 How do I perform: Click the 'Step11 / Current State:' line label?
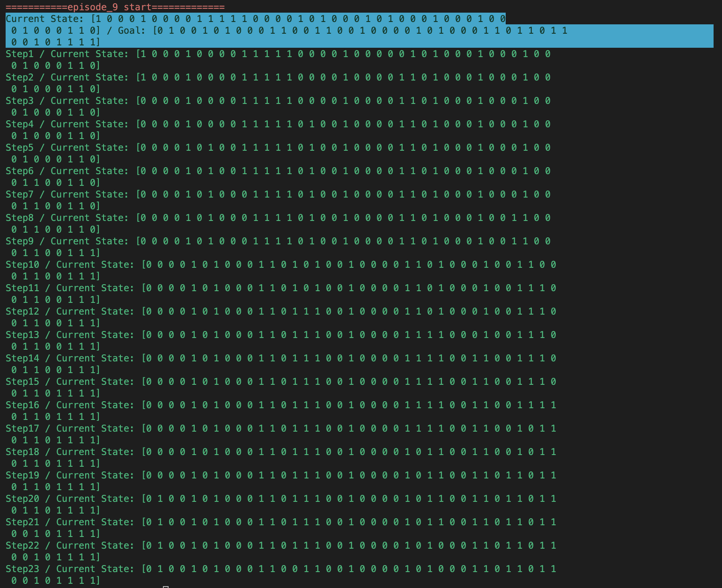click(x=70, y=288)
